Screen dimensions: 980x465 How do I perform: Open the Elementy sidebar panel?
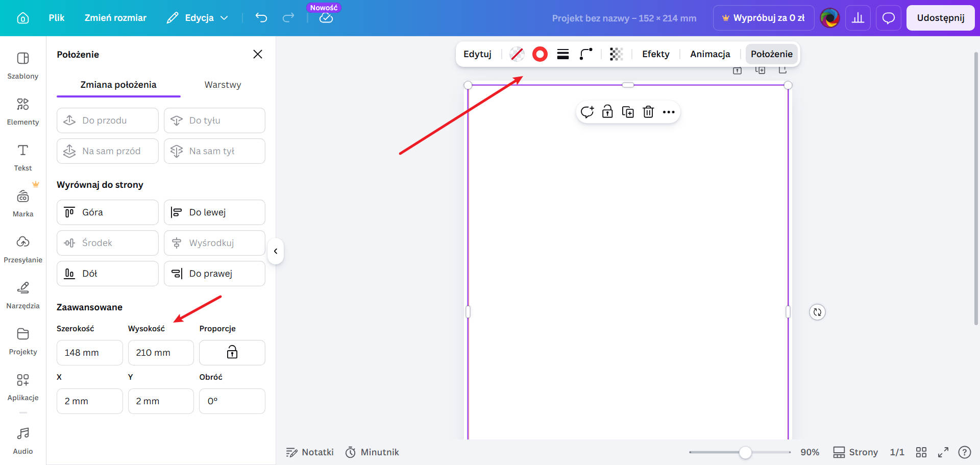click(22, 111)
